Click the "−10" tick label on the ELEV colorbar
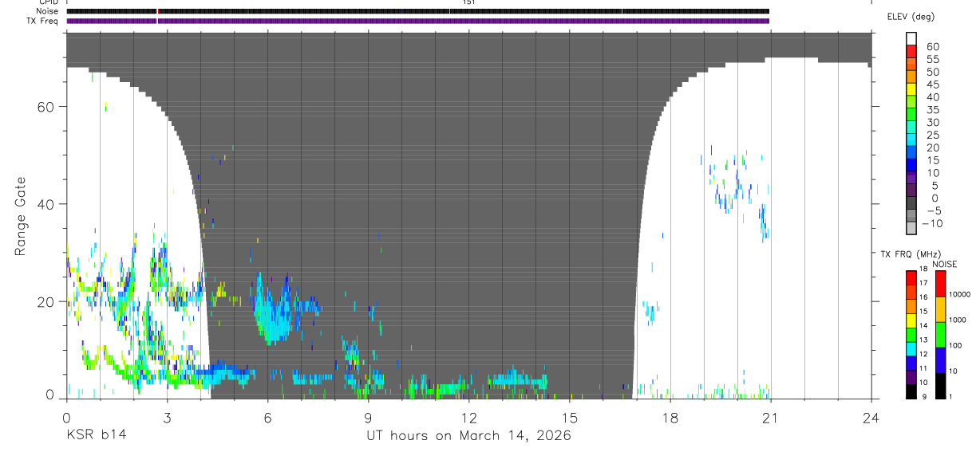This screenshot has height=452, width=980. [x=932, y=224]
